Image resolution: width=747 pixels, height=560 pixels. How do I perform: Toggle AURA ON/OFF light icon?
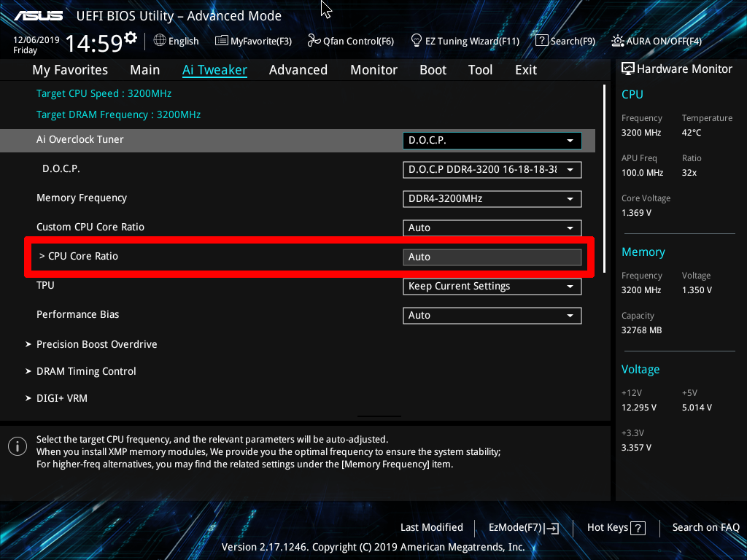tap(617, 41)
